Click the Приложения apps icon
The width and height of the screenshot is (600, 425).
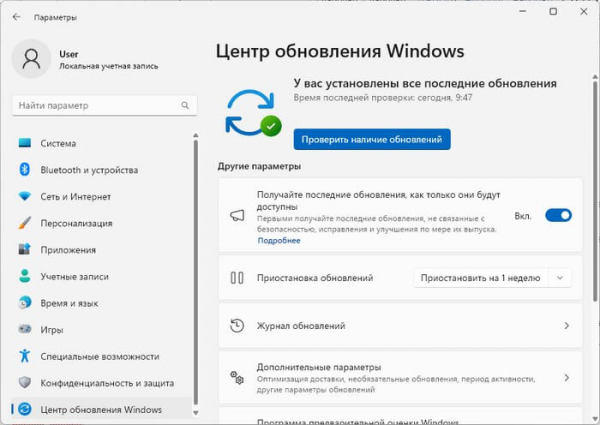coord(25,249)
